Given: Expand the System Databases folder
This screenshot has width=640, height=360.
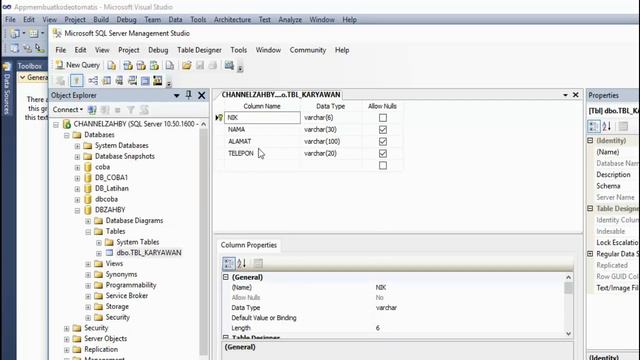Looking at the screenshot, I should click(77, 146).
